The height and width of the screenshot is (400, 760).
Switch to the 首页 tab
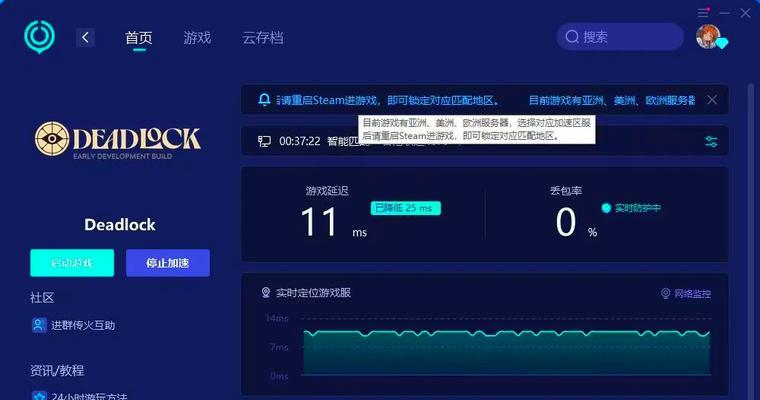coord(139,37)
